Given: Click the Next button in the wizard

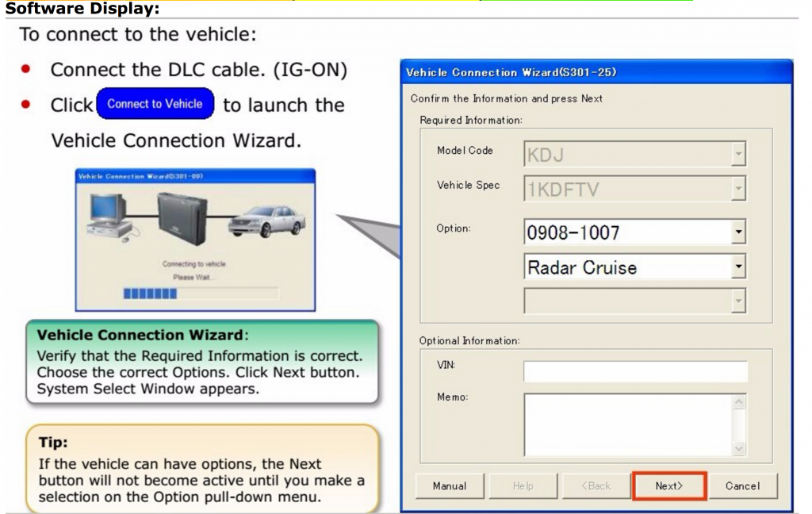Looking at the screenshot, I should 668,485.
